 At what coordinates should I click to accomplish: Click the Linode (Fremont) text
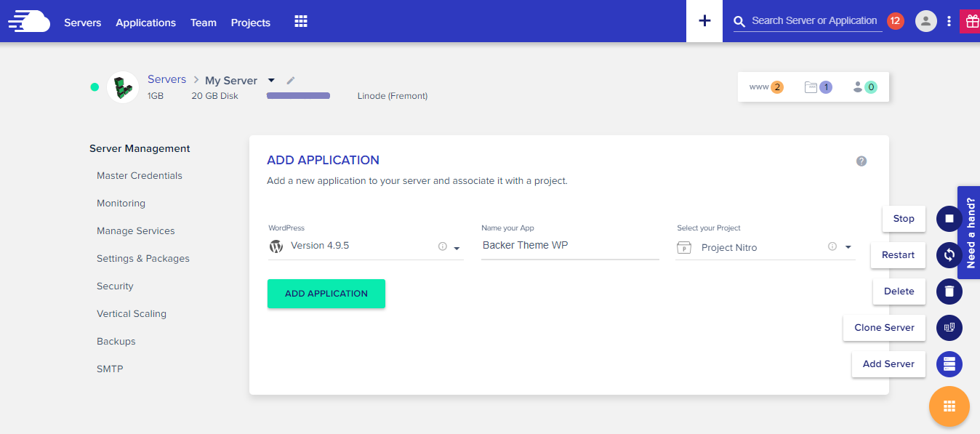(x=393, y=96)
